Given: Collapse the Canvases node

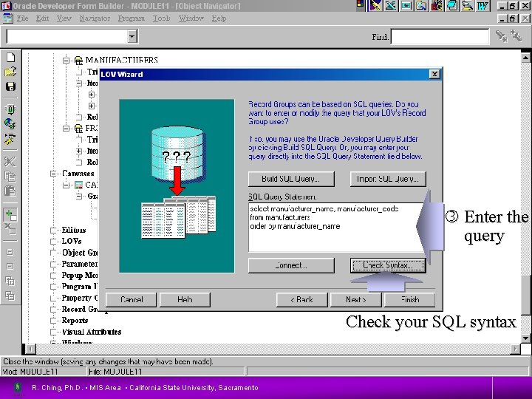Looking at the screenshot, I should tap(53, 174).
